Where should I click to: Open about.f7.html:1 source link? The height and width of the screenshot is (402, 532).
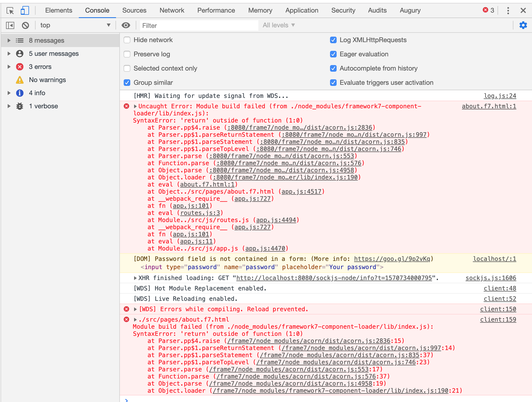(x=489, y=106)
